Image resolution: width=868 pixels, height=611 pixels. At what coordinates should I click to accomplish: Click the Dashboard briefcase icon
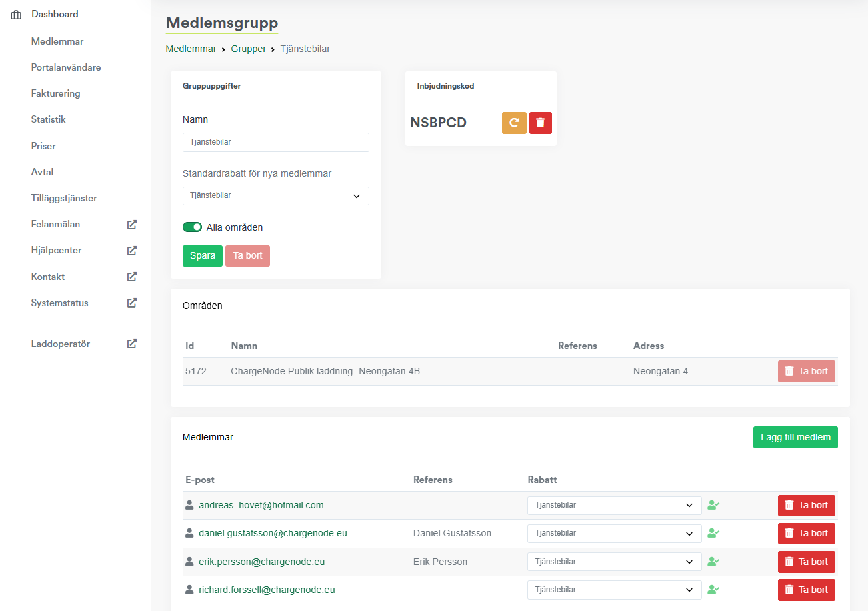point(16,14)
